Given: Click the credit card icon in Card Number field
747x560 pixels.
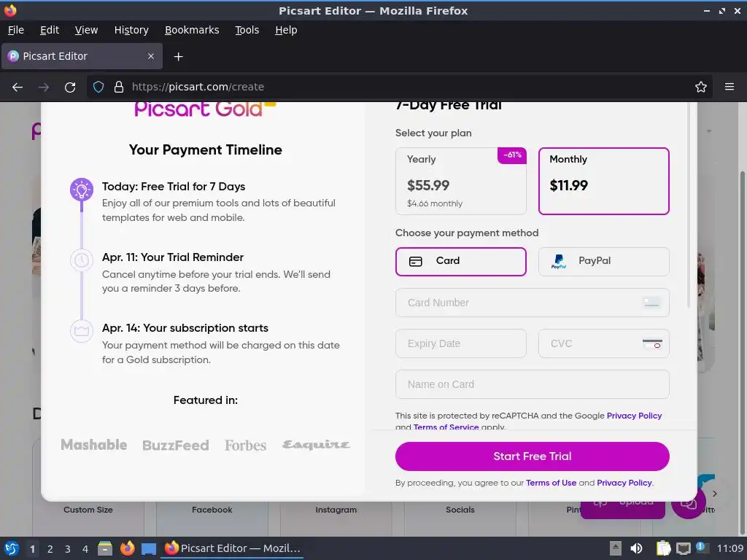Looking at the screenshot, I should pyautogui.click(x=651, y=303).
